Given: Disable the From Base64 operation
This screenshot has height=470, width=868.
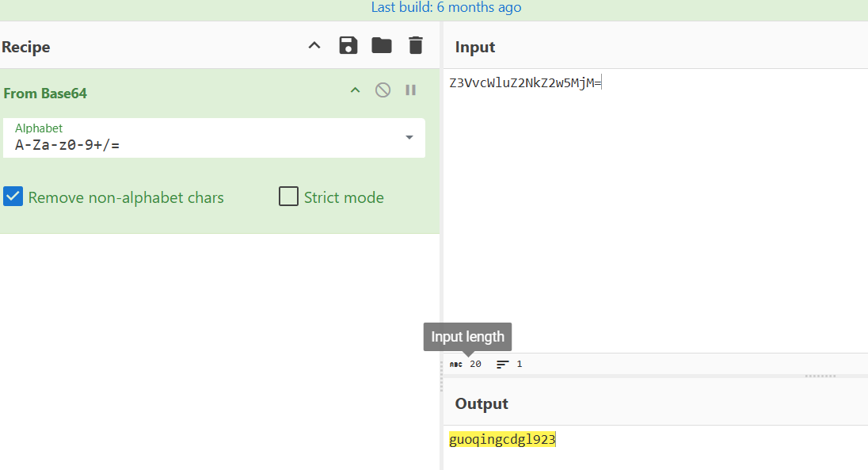Looking at the screenshot, I should pyautogui.click(x=383, y=90).
